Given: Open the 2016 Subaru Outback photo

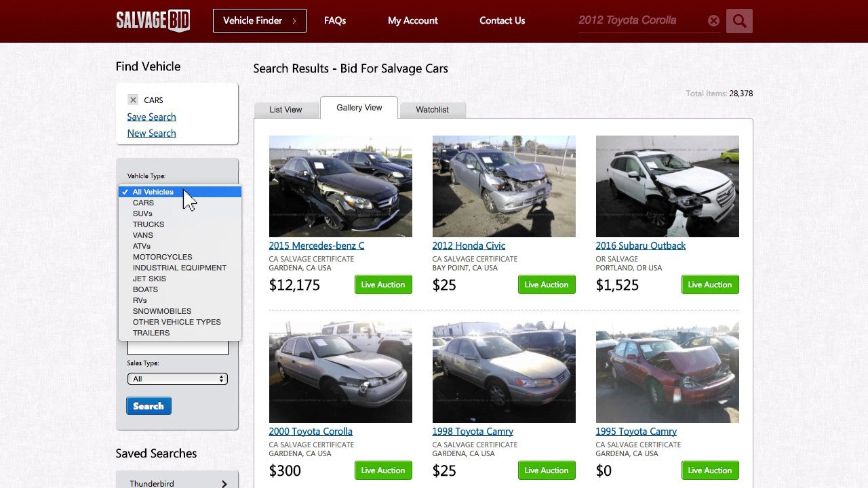Looking at the screenshot, I should pyautogui.click(x=667, y=186).
